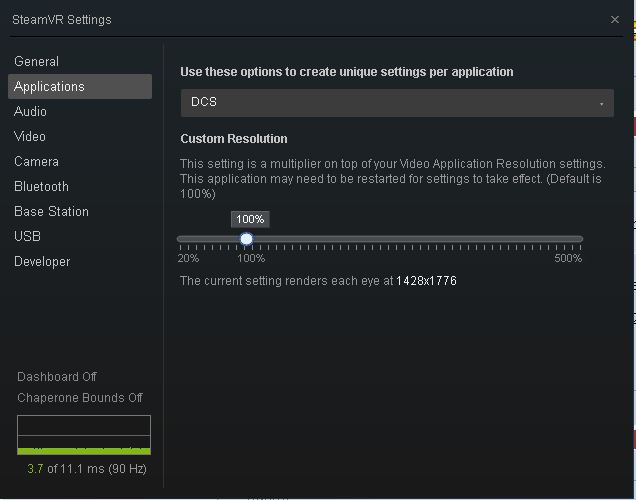
Task: Click the 100% slider value tooltip
Action: pyautogui.click(x=250, y=219)
